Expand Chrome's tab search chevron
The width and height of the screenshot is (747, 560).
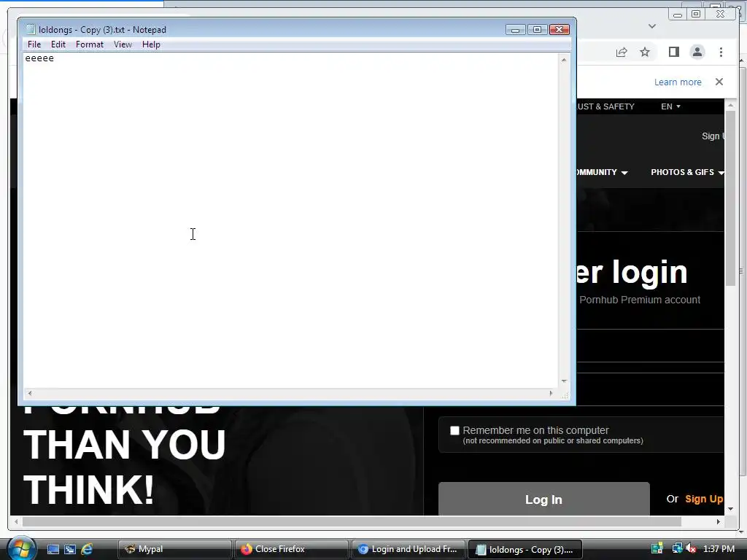tap(652, 26)
